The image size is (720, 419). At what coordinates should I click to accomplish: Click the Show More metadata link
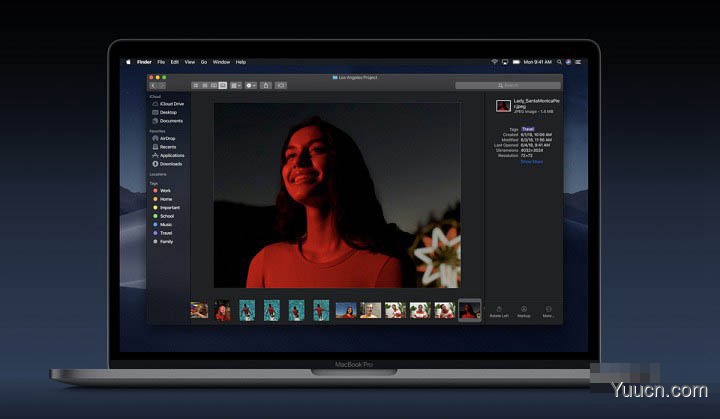coord(532,162)
